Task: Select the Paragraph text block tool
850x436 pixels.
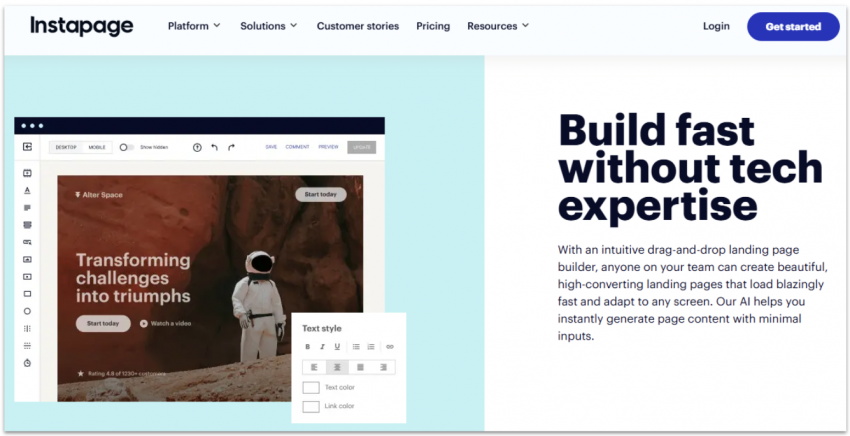Action: pos(27,208)
